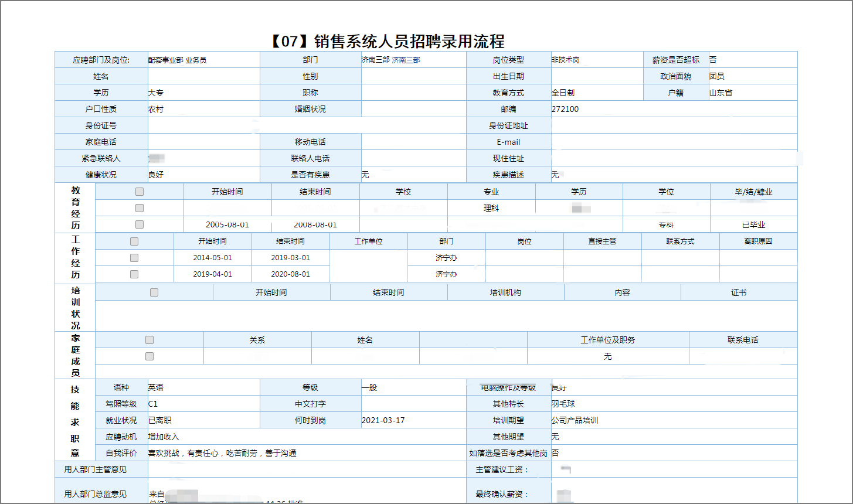Screen dimensions: 853x504
Task: Check the checkbox beside the 理科 education row
Action: pyautogui.click(x=138, y=207)
